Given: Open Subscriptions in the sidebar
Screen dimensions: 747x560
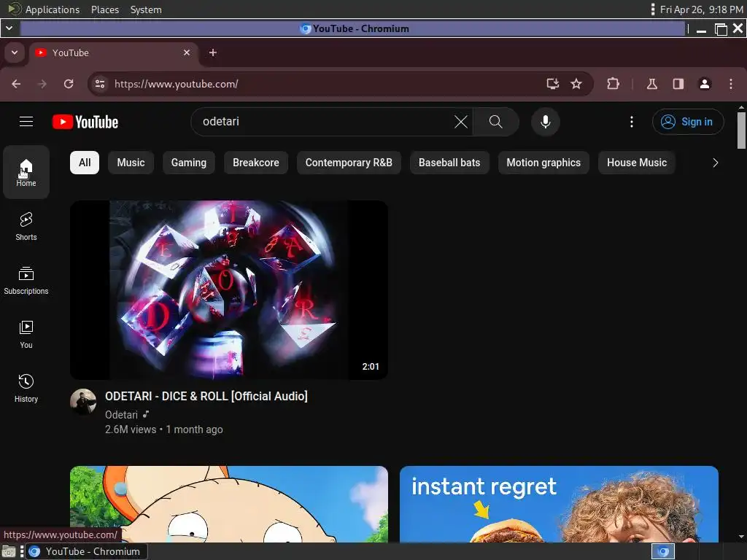Looking at the screenshot, I should (26, 281).
